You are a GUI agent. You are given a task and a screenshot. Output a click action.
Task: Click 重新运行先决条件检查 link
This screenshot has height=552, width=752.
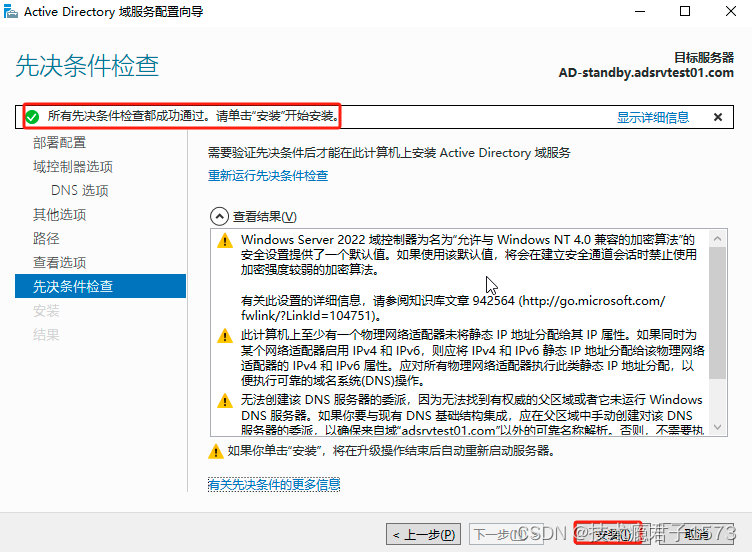(x=268, y=176)
